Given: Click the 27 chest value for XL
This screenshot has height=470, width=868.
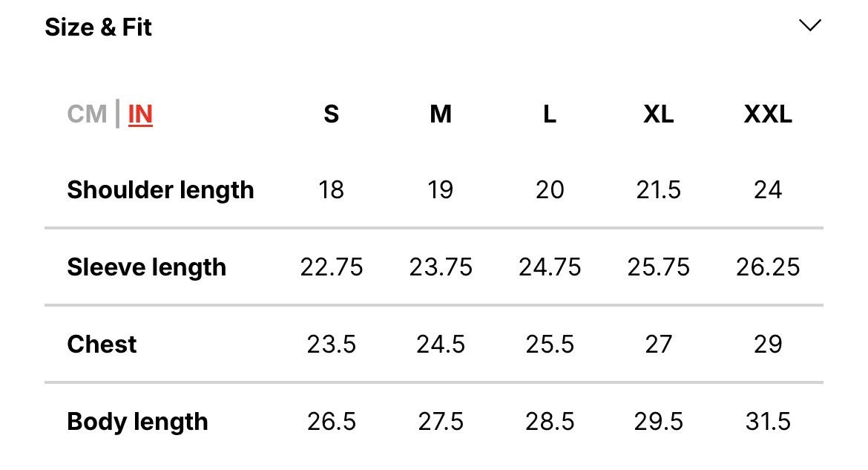Looking at the screenshot, I should 658,345.
